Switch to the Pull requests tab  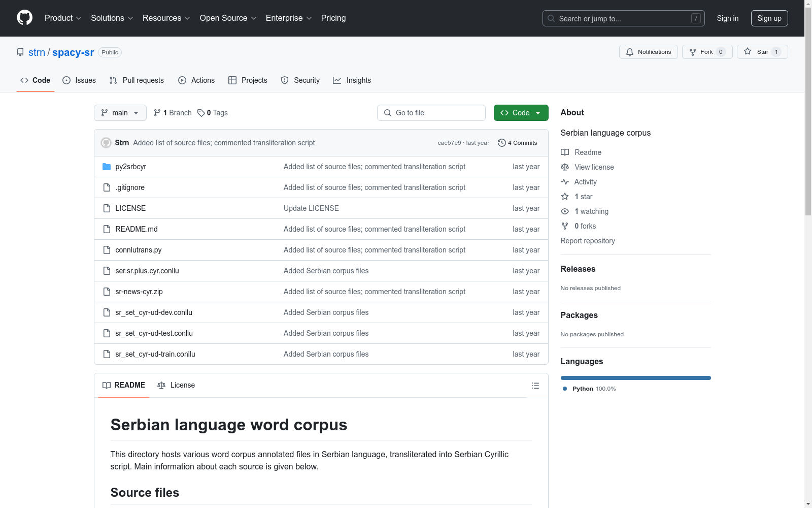point(137,80)
